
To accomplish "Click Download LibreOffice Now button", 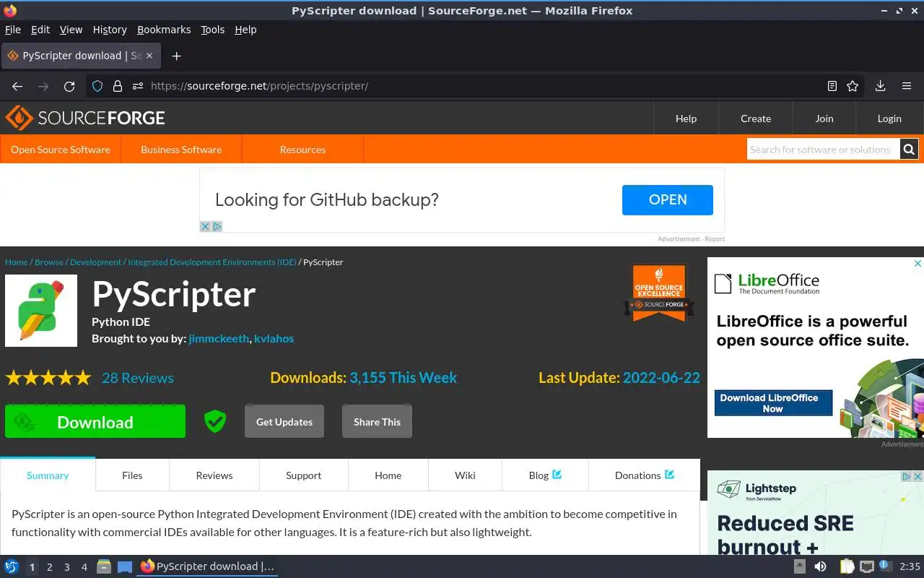I will coord(773,403).
